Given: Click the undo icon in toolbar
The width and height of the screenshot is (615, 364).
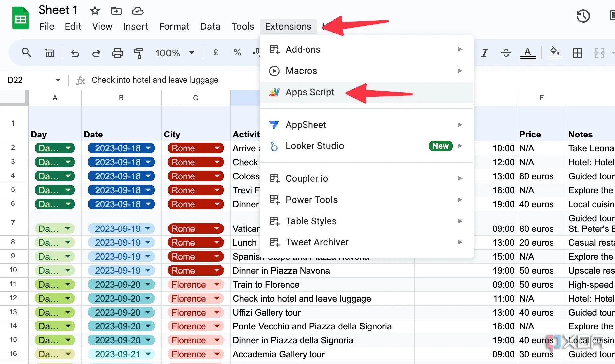Looking at the screenshot, I should tap(75, 53).
